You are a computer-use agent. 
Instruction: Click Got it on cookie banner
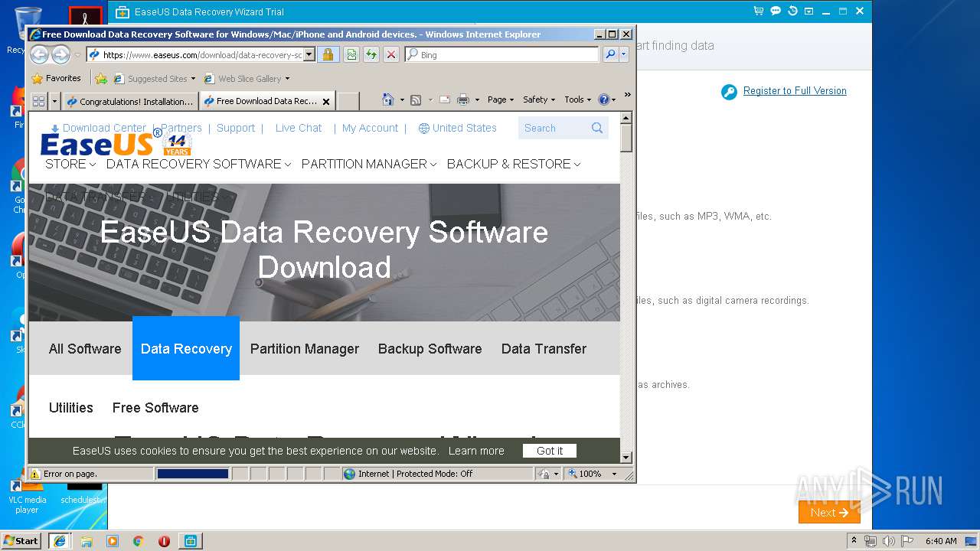tap(550, 451)
